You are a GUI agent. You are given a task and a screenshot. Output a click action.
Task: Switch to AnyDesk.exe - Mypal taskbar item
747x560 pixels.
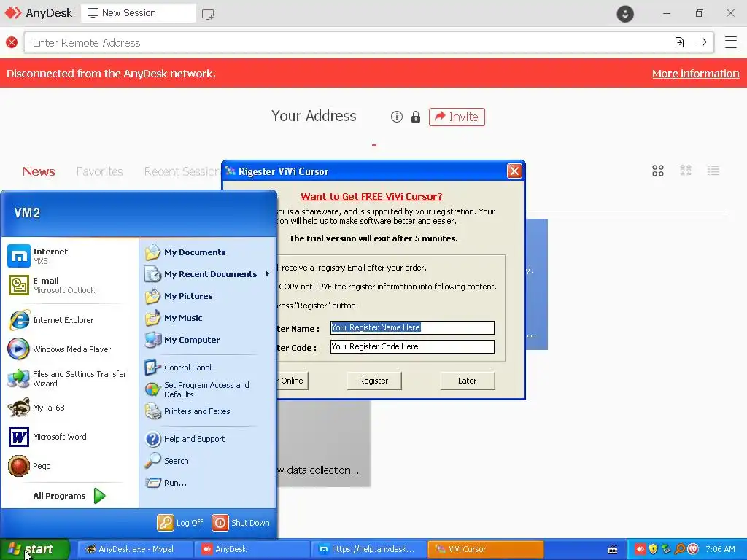(135, 549)
